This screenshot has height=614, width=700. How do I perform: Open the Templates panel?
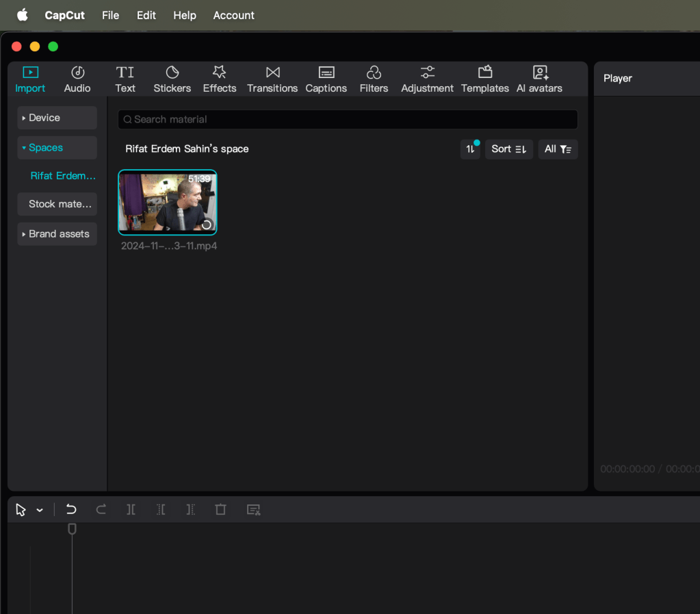click(x=485, y=79)
